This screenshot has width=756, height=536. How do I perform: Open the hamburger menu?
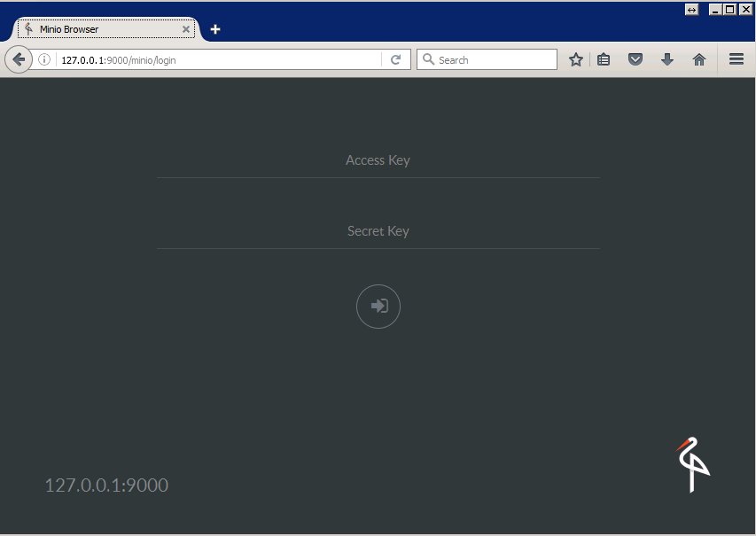click(x=736, y=59)
